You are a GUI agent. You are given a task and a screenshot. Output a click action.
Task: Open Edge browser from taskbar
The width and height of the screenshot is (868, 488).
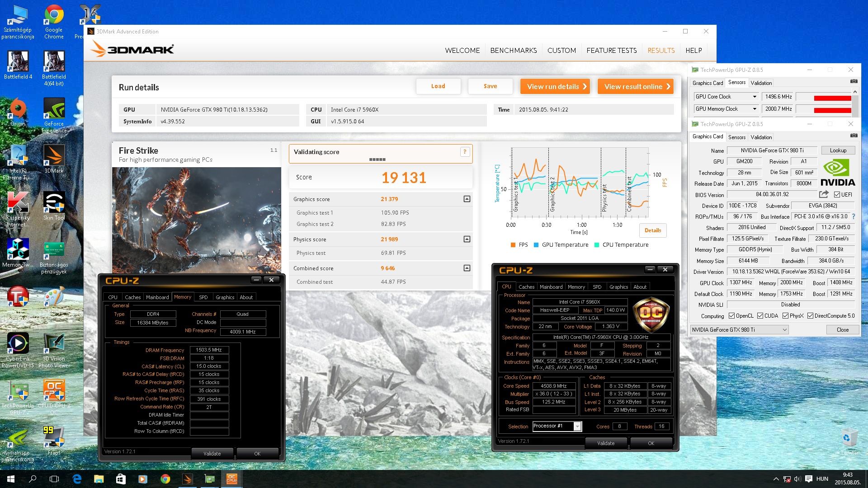point(77,479)
